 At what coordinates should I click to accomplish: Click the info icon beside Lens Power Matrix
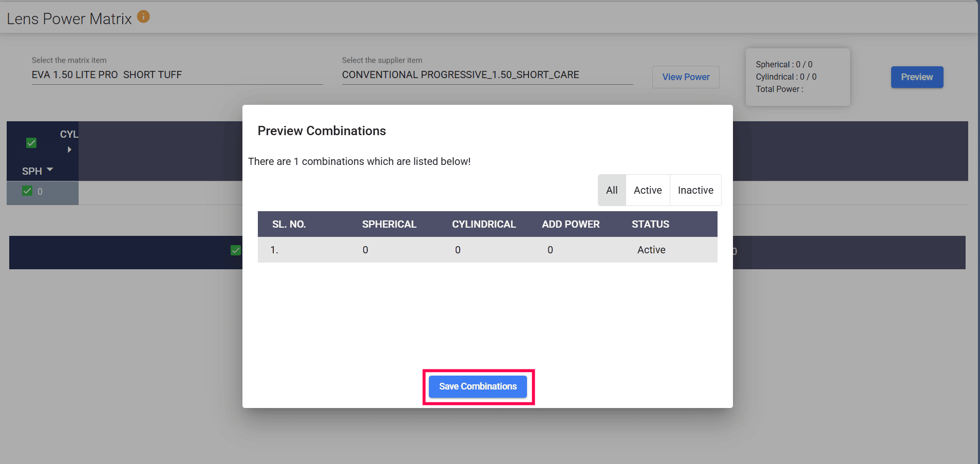[143, 17]
